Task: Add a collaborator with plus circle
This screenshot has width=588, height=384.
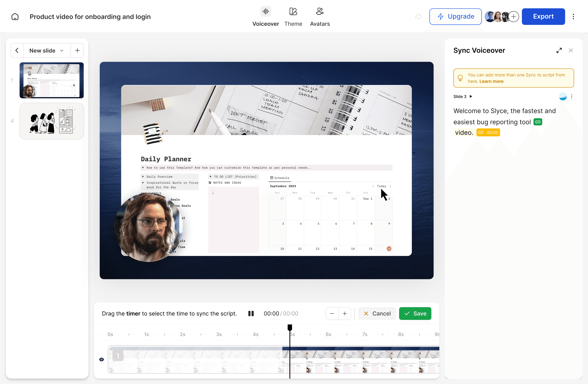Action: [x=514, y=17]
